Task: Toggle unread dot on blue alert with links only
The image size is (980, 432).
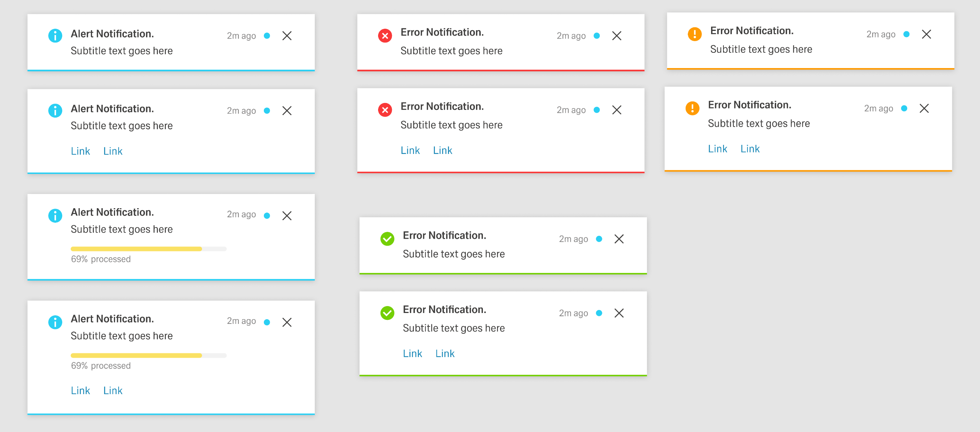Action: pos(267,111)
